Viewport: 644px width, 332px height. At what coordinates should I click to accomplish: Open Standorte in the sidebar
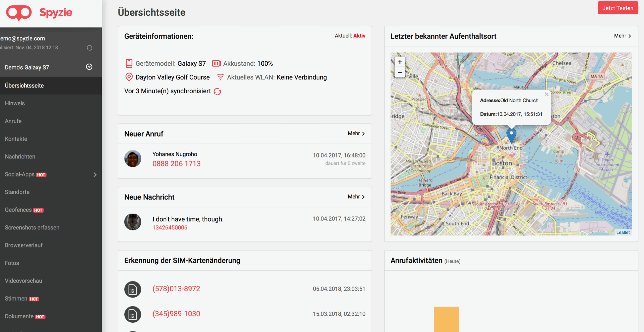click(51, 192)
